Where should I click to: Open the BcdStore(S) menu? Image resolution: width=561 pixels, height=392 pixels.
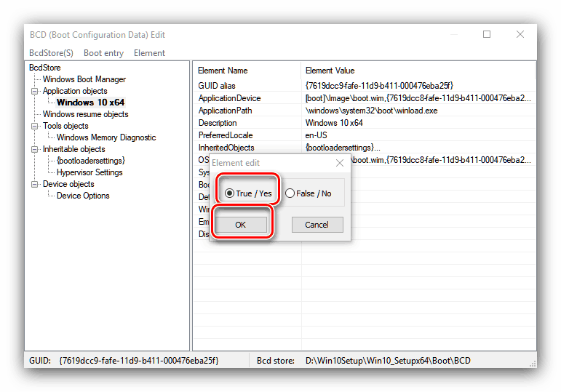pos(51,53)
